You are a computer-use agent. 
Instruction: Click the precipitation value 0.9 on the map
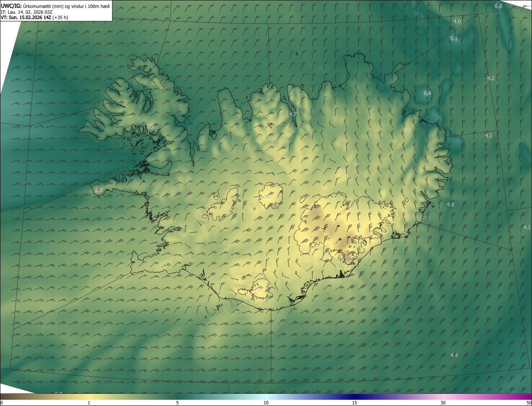[x=268, y=196]
